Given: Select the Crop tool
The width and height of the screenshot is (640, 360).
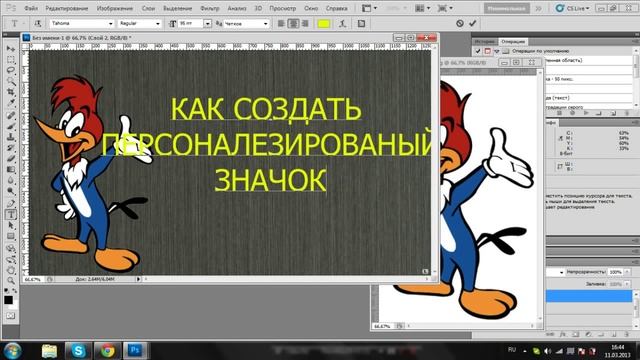Looking at the screenshot, I should pos(11,93).
